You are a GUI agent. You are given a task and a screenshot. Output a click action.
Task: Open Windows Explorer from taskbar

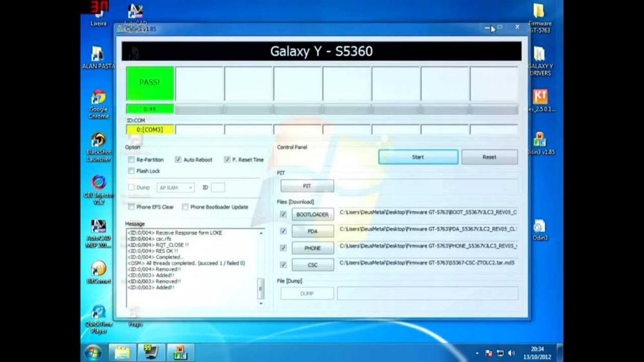click(x=122, y=352)
